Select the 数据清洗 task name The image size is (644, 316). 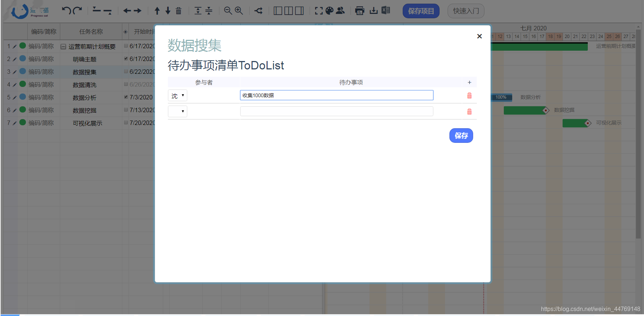tap(84, 85)
